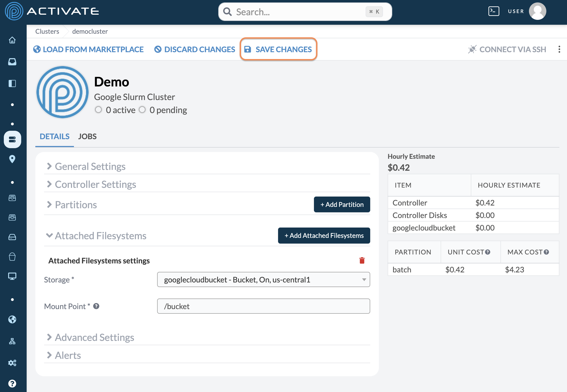This screenshot has width=567, height=392.
Task: Click democluster breadcrumb
Action: pos(90,31)
